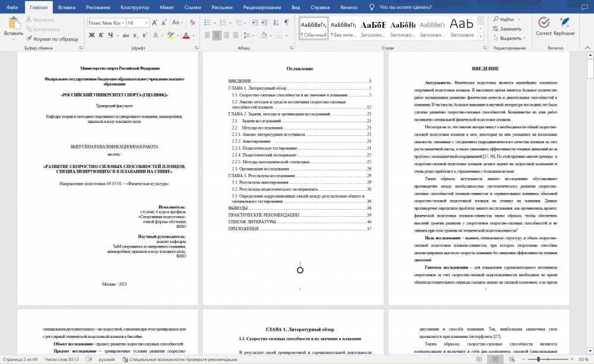Viewport: 594px width, 364px height.
Task: Apply the Без интервала style
Action: (x=343, y=29)
